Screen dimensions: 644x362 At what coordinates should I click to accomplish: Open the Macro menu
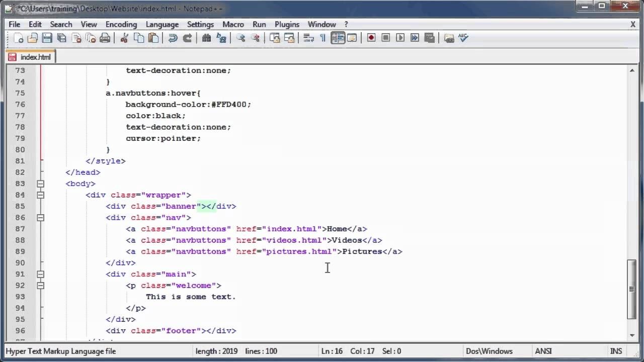coord(233,24)
